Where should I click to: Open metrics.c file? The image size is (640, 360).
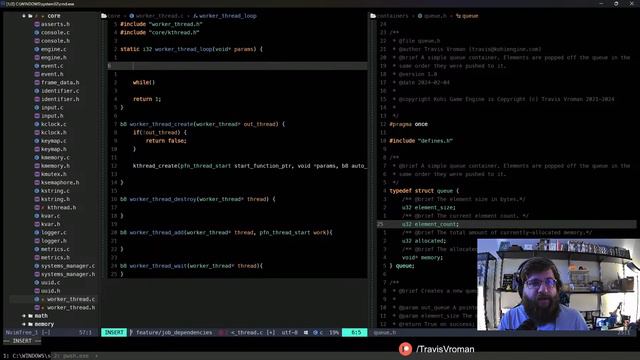(x=55, y=249)
